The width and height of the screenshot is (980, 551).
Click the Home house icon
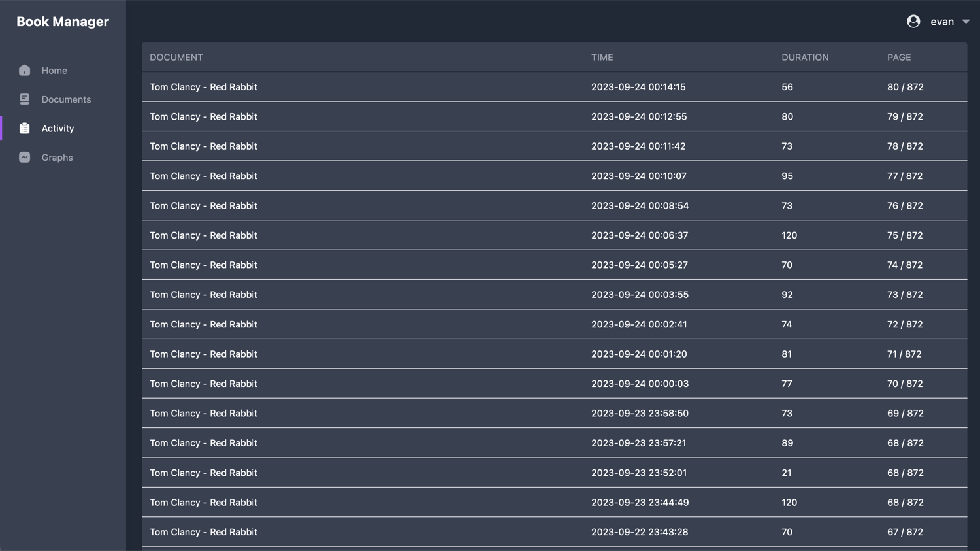(24, 71)
